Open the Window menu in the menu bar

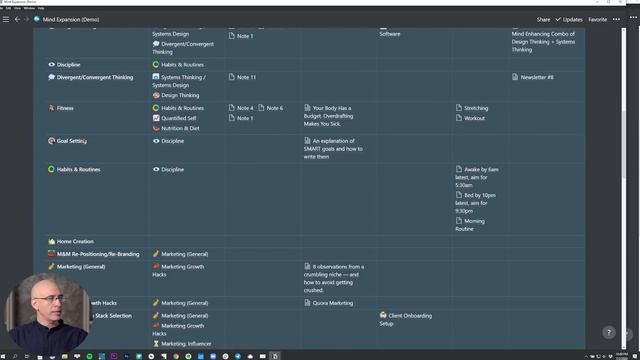[x=29, y=8]
